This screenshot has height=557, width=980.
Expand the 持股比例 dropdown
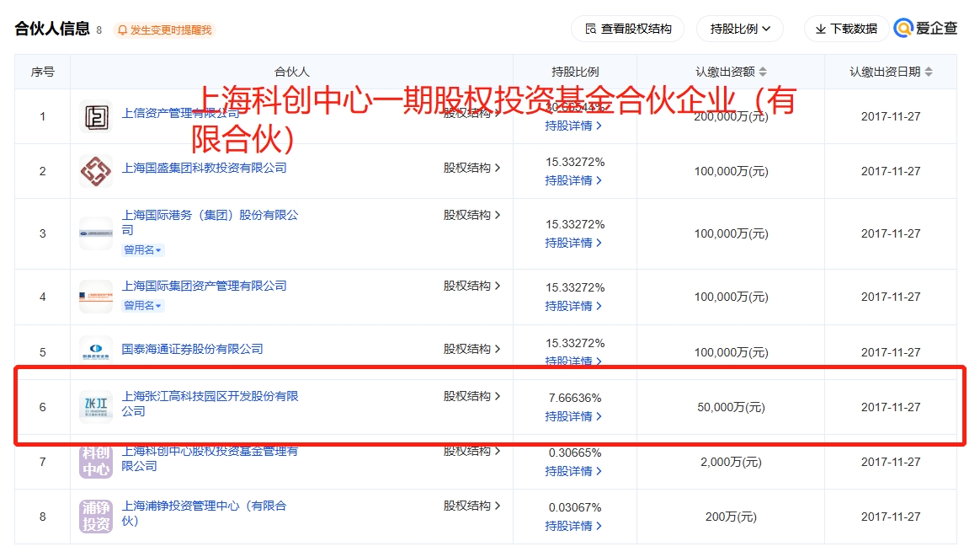[x=740, y=29]
